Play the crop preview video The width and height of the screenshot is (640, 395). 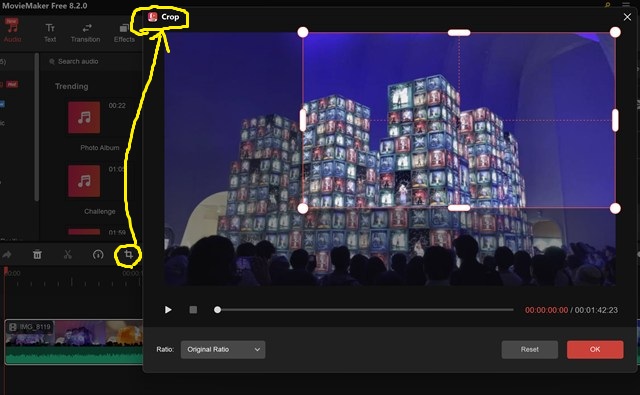(168, 310)
